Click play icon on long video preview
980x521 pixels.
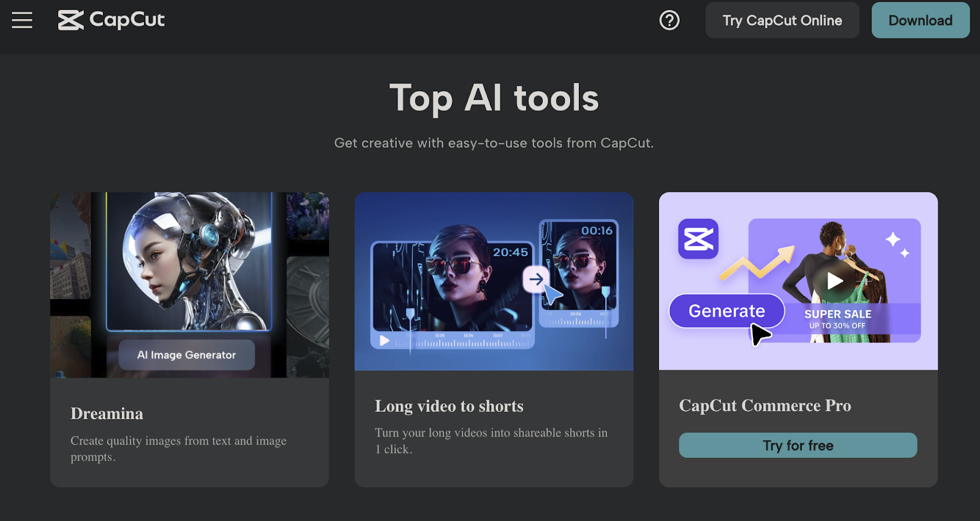pyautogui.click(x=384, y=341)
